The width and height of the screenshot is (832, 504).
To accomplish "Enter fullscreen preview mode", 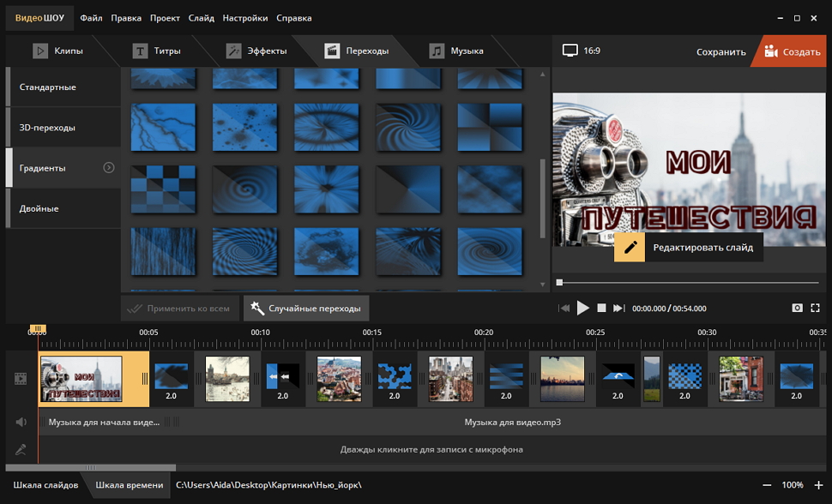I will point(816,308).
